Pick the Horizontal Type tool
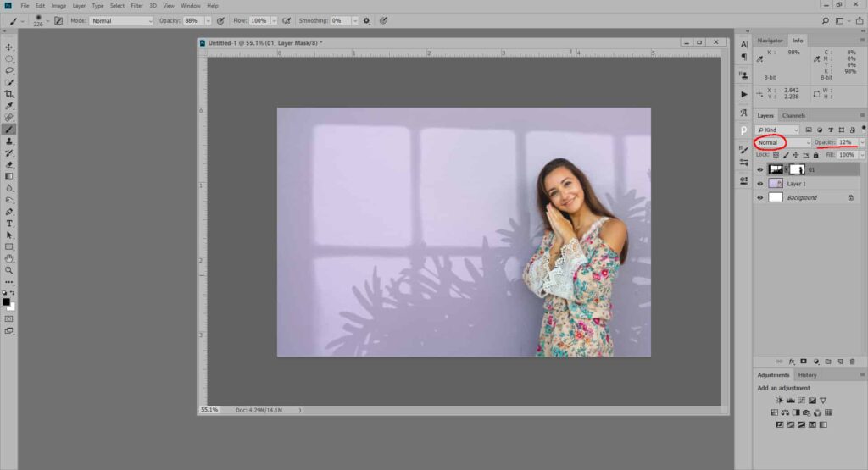This screenshot has width=868, height=470. click(x=9, y=223)
